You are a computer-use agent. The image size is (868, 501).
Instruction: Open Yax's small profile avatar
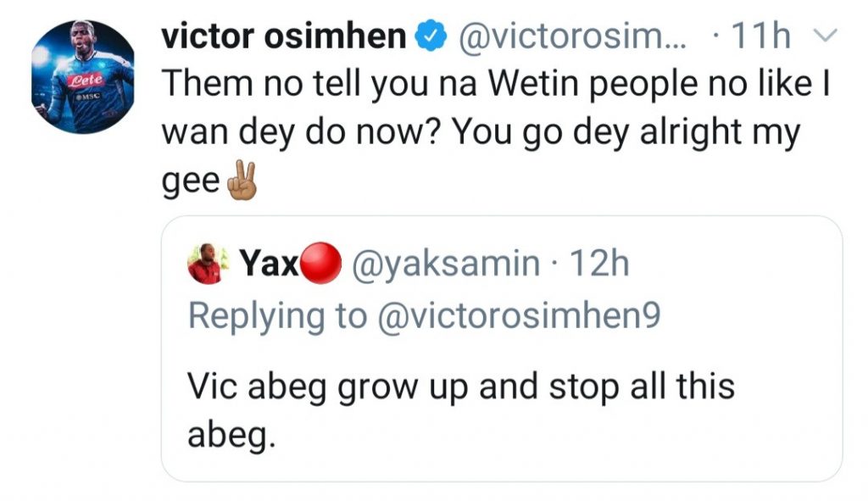click(204, 264)
